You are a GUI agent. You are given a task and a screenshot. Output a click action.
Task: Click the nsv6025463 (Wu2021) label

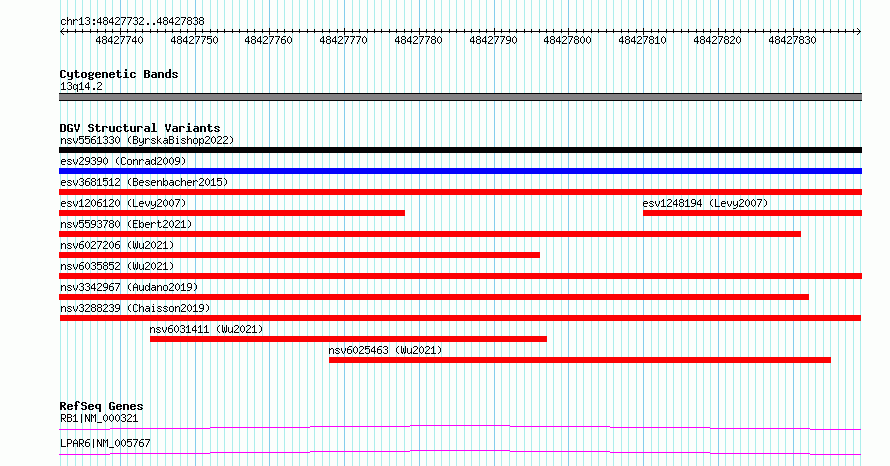click(x=385, y=350)
